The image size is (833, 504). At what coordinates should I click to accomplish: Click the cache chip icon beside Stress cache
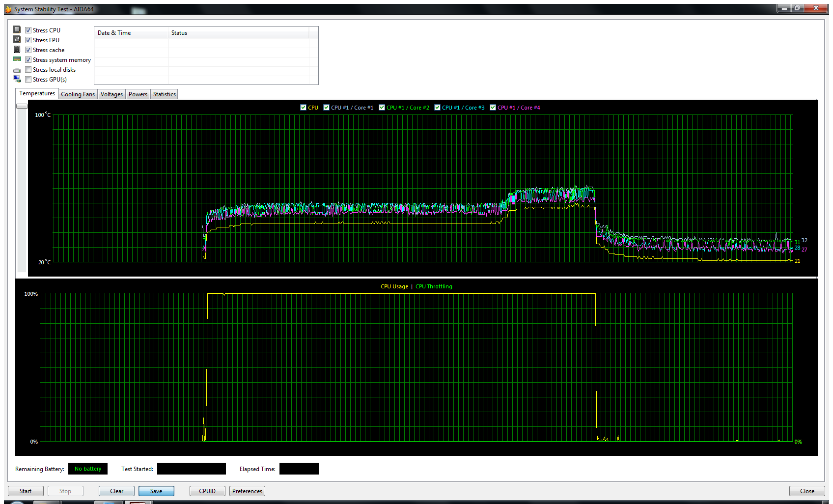tap(17, 50)
